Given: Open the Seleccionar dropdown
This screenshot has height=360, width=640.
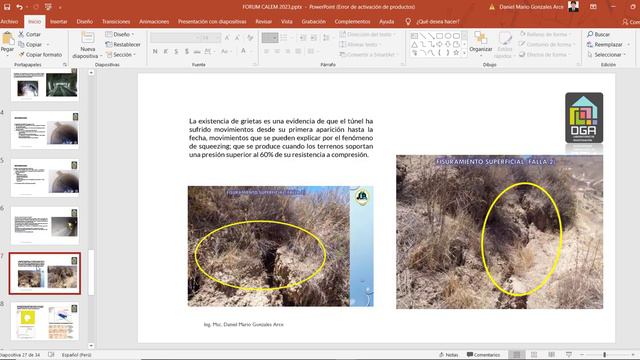Looking at the screenshot, I should point(607,55).
